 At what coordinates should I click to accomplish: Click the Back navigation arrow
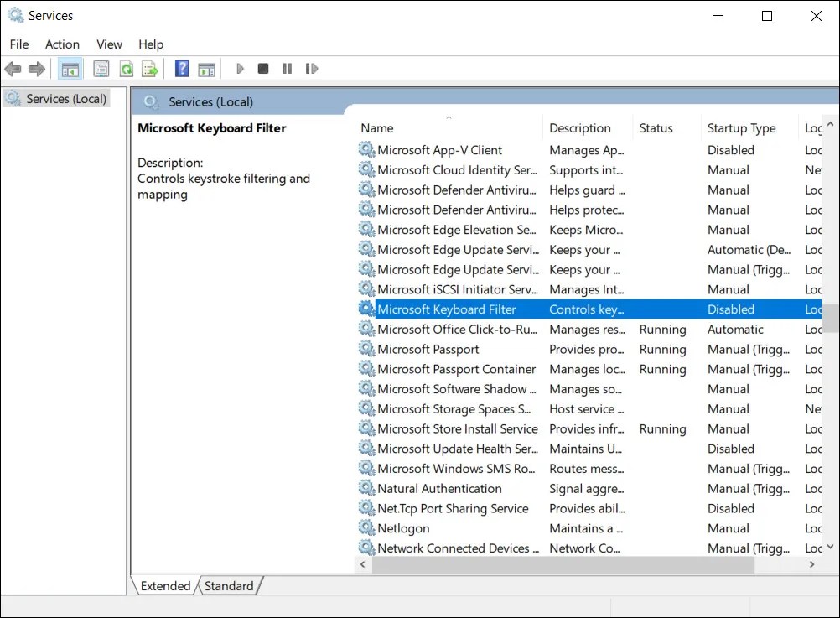(13, 68)
